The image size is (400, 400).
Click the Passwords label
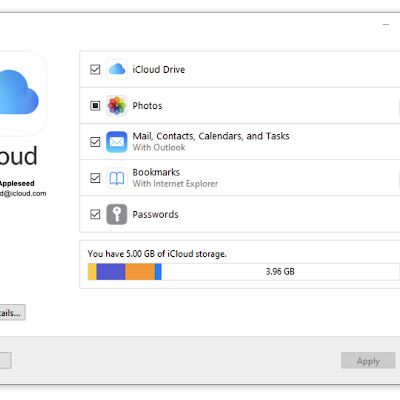tap(156, 214)
